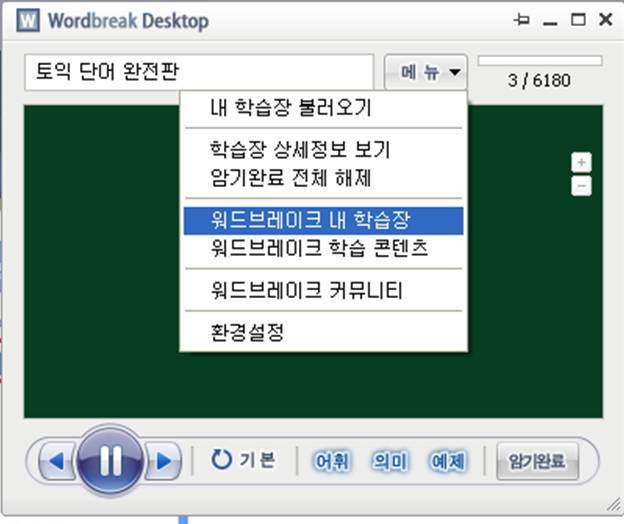
Task: Open the 메뉴 dropdown button
Action: [426, 72]
